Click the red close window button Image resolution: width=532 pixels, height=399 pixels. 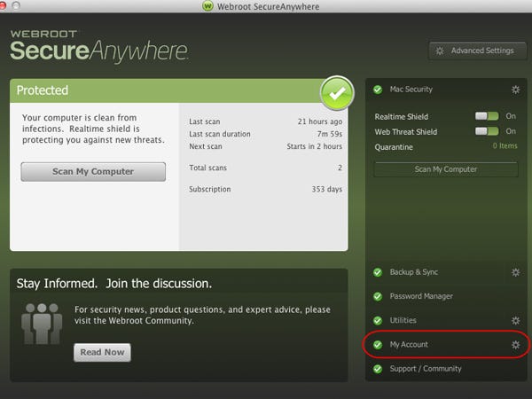tap(3, 6)
